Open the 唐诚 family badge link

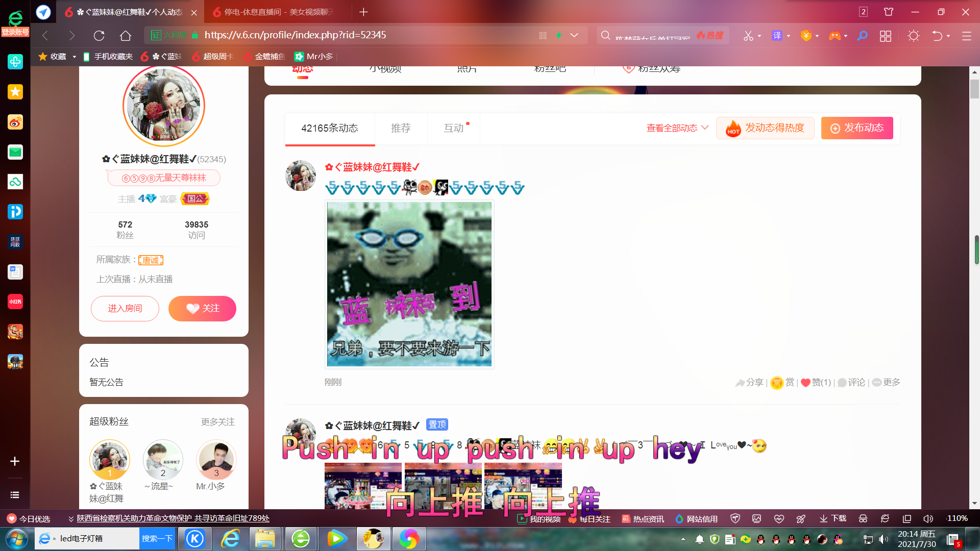[x=151, y=260]
